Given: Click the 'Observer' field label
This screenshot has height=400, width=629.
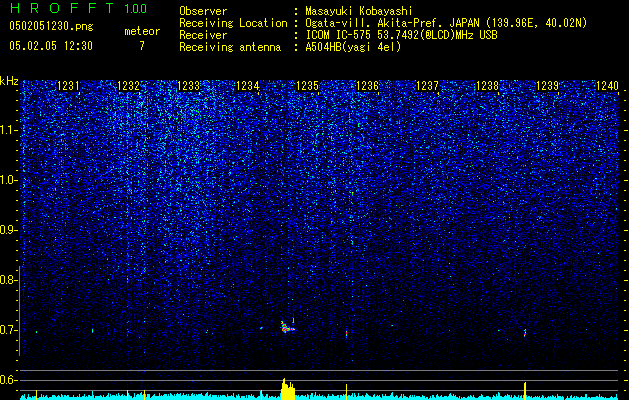Looking at the screenshot, I should point(203,11).
